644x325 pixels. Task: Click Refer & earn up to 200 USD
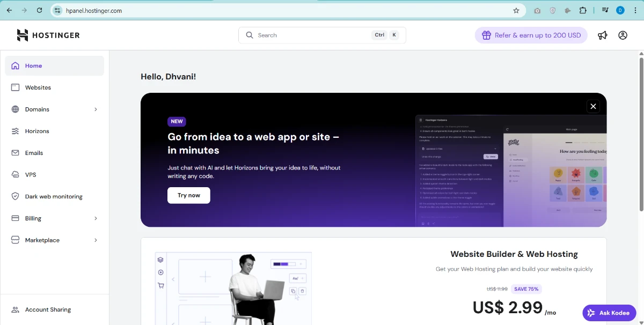pyautogui.click(x=531, y=35)
